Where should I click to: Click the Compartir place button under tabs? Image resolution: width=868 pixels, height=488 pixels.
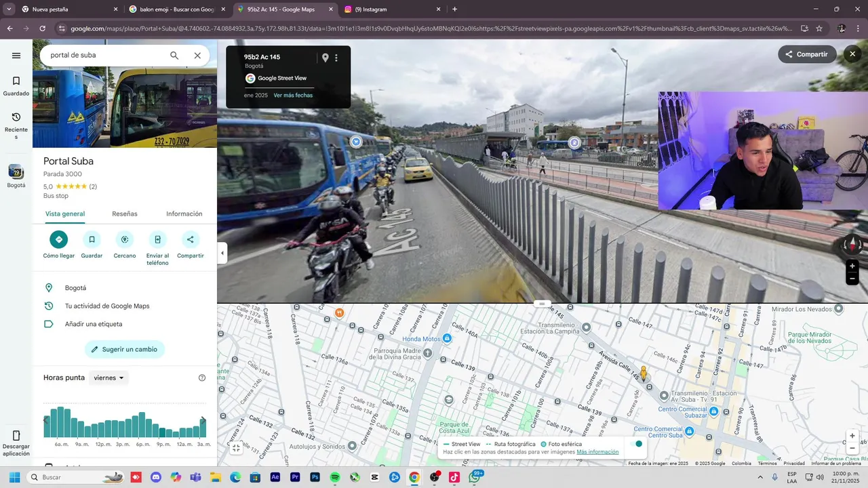click(x=191, y=245)
